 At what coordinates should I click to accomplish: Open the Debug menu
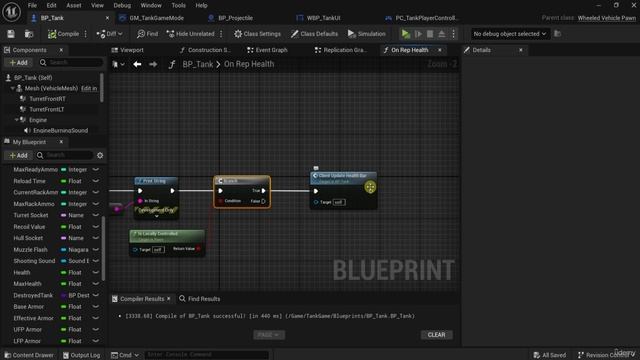click(x=122, y=5)
